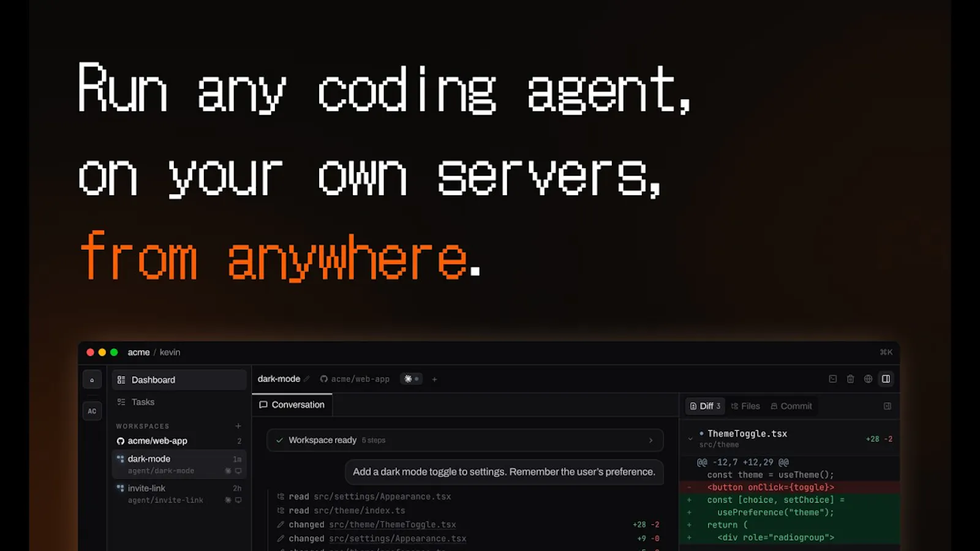Rename dark-mode using the pencil icon
This screenshot has width=980, height=551.
tap(307, 379)
